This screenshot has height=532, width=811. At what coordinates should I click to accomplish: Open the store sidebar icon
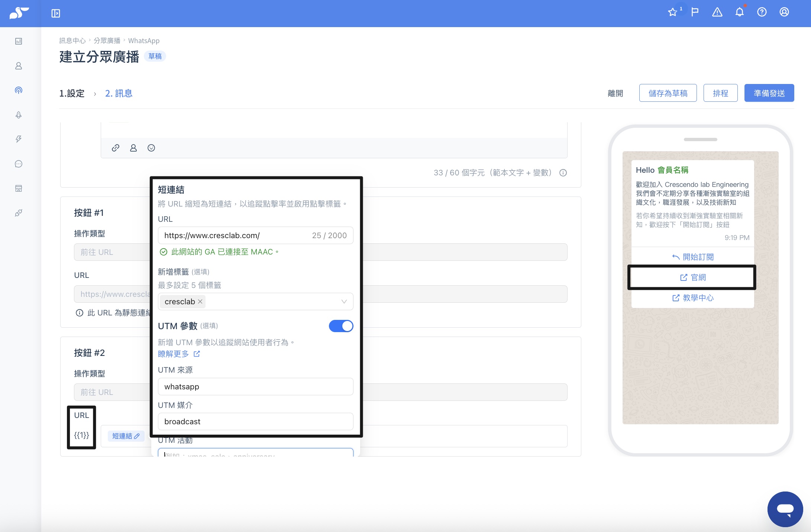(19, 188)
